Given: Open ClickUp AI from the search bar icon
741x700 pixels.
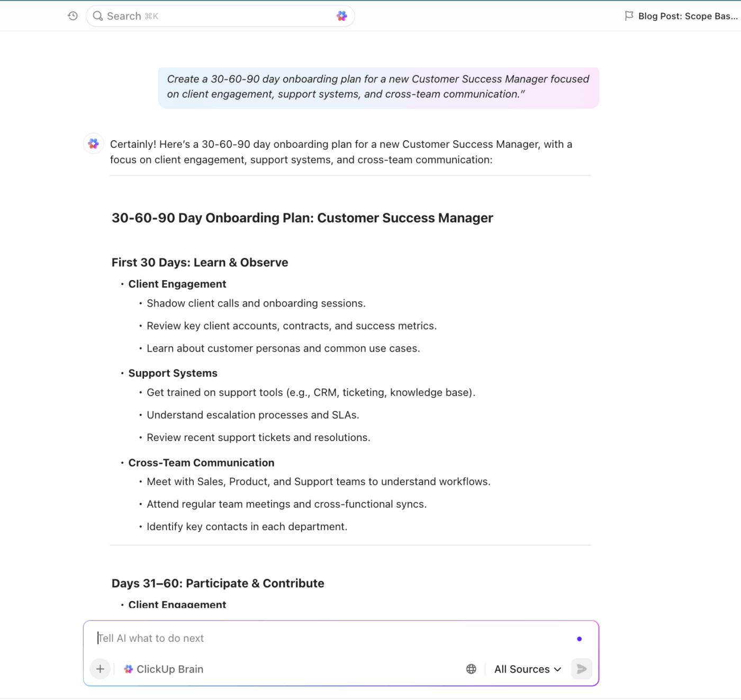Looking at the screenshot, I should (341, 16).
